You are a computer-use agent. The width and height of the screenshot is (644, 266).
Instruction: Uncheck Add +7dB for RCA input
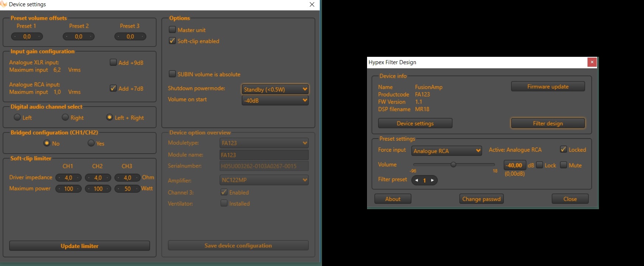pyautogui.click(x=113, y=88)
